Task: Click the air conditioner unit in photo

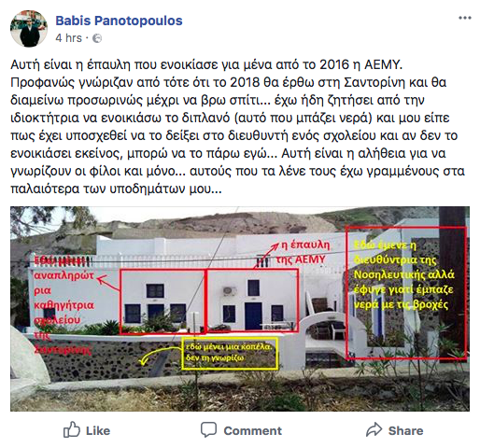Action: pyautogui.click(x=230, y=291)
